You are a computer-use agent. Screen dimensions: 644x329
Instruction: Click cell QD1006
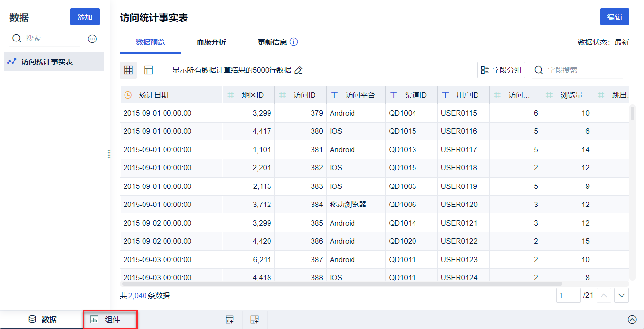(412, 205)
